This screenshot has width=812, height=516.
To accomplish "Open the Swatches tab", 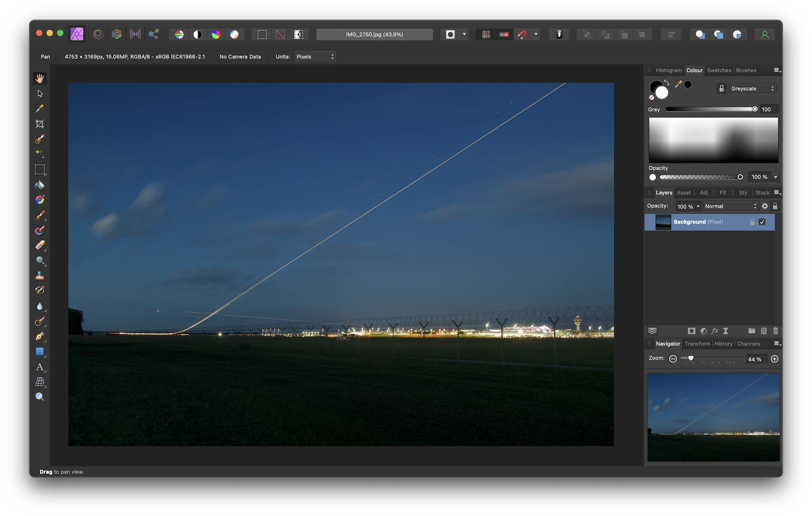I will [x=719, y=71].
